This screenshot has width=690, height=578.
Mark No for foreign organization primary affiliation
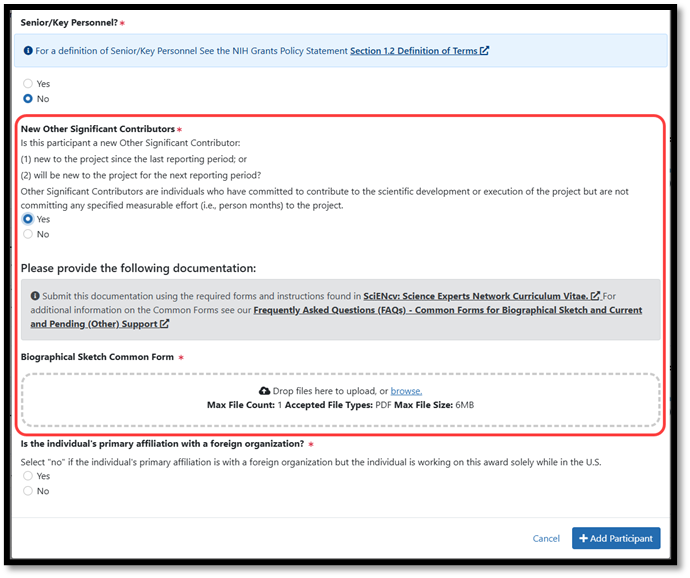click(x=28, y=491)
